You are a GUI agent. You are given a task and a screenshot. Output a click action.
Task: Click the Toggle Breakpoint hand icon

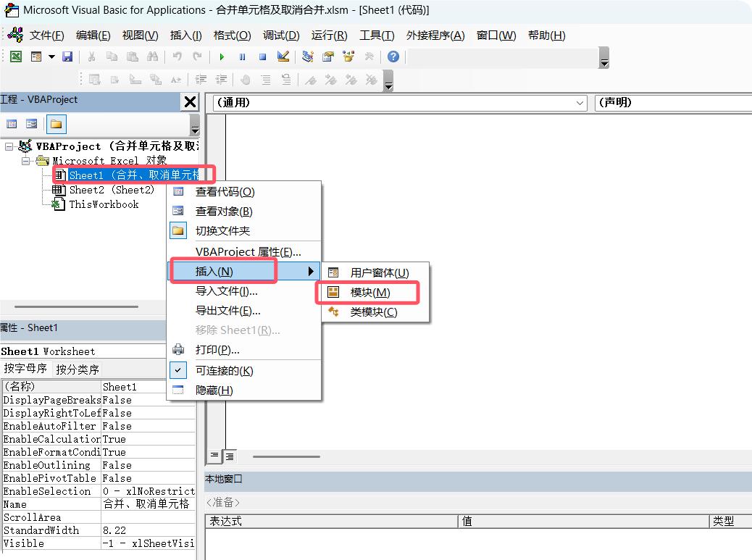[x=246, y=80]
